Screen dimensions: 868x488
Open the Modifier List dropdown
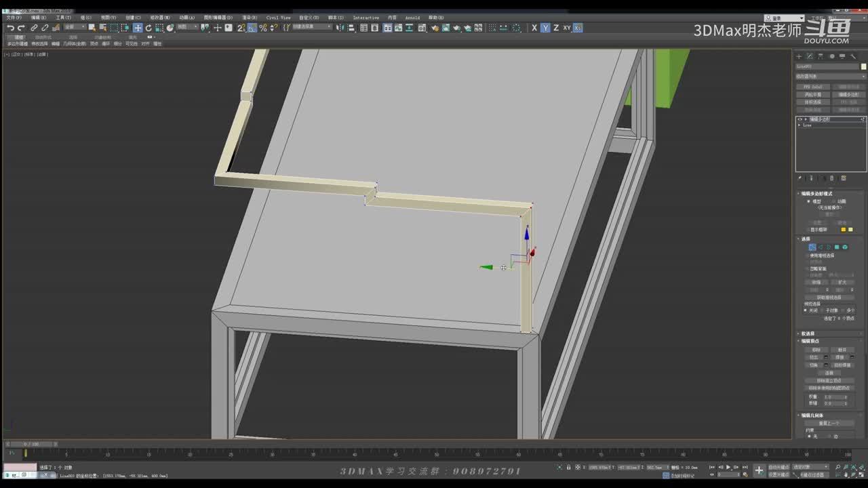coord(830,77)
